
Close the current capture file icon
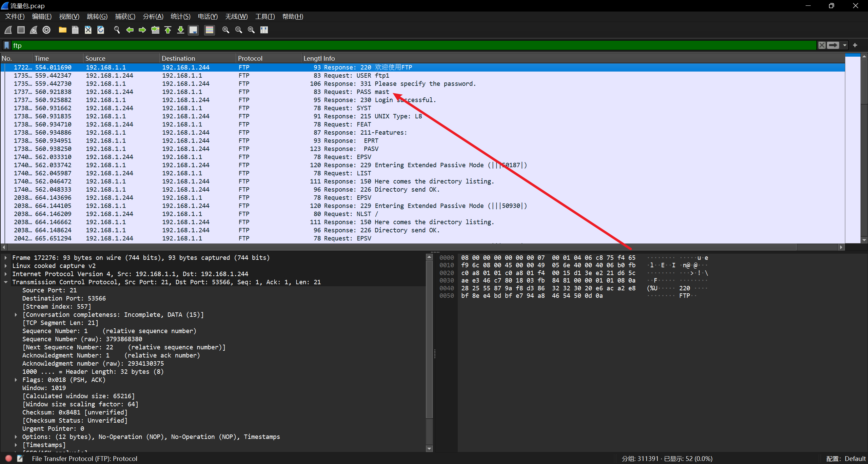coord(88,30)
